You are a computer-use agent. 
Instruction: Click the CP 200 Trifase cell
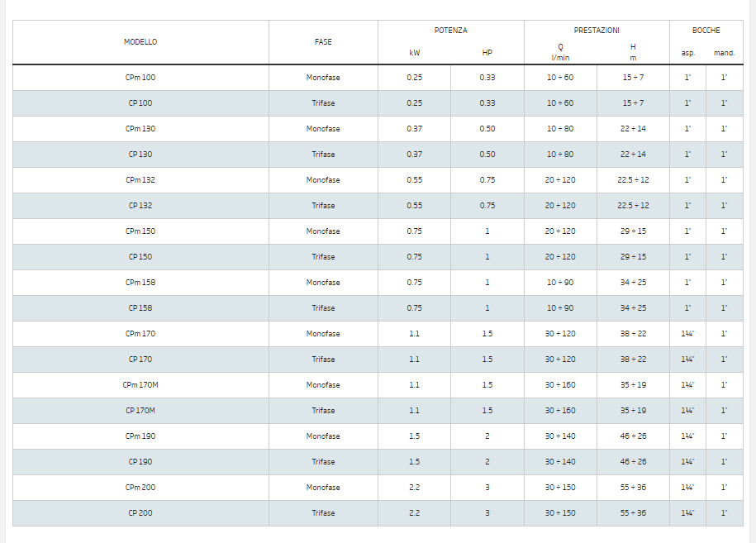click(x=323, y=513)
